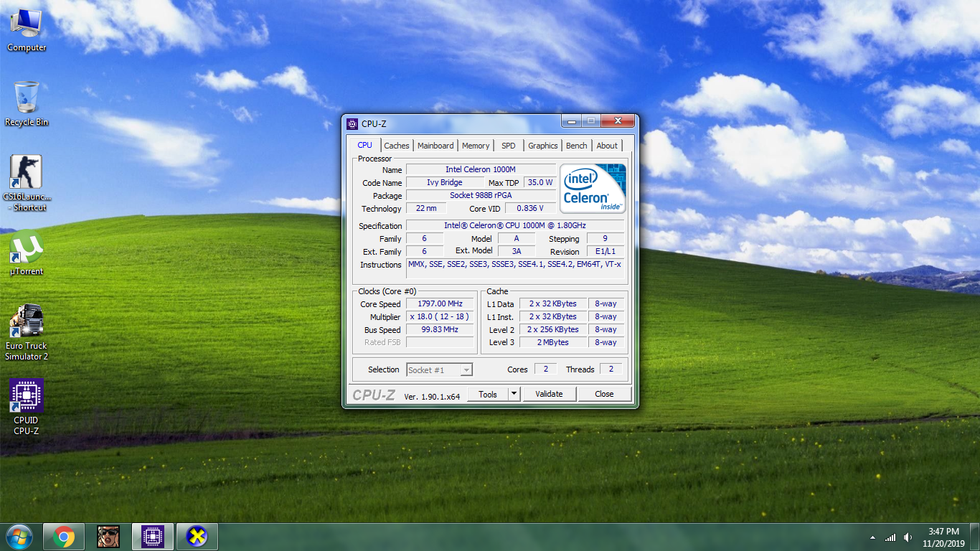The height and width of the screenshot is (551, 980).
Task: Click the empty Rated FSB field
Action: click(440, 342)
